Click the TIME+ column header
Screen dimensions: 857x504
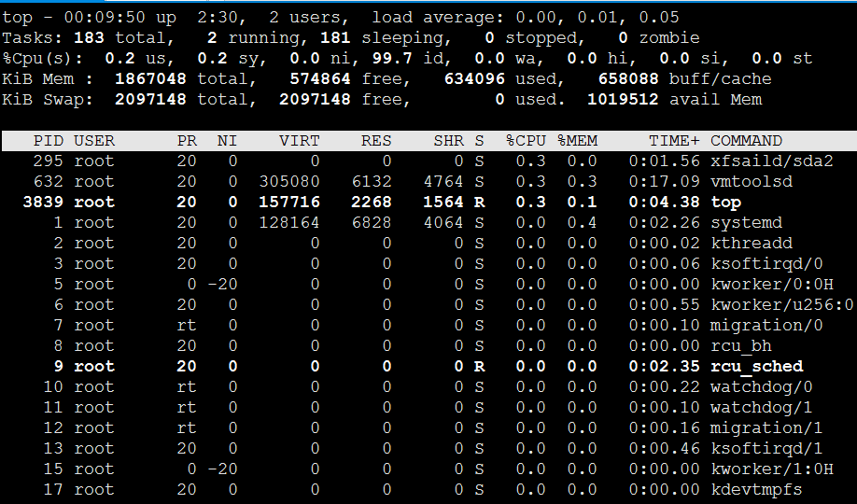(x=674, y=141)
